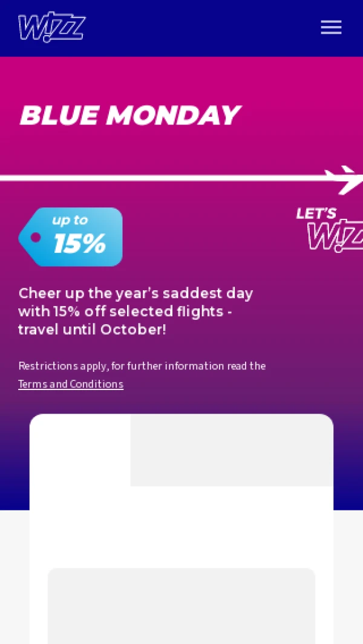The height and width of the screenshot is (644, 363).
Task: Click the 'travel until October!' line
Action: [x=92, y=330]
